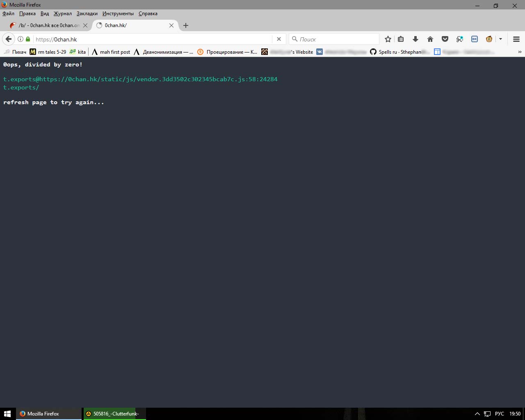Open the Greasemonkey monkey icon
The image size is (525, 420).
489,39
